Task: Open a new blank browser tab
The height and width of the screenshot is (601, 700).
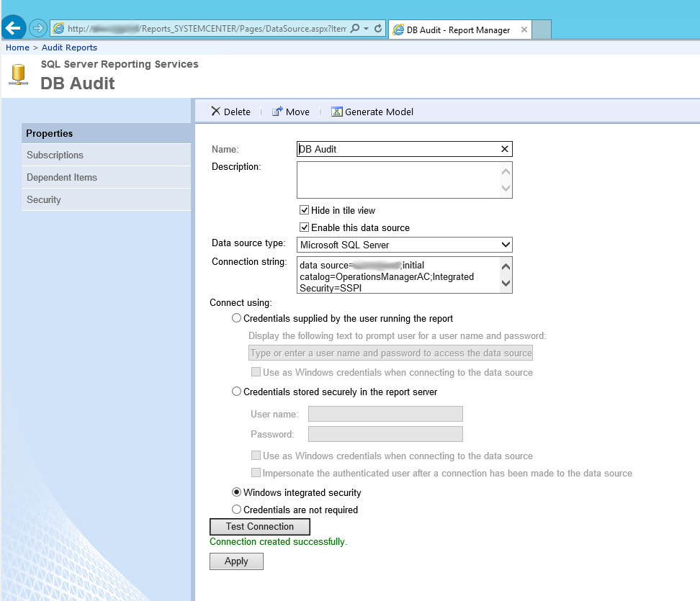Action: coord(542,30)
